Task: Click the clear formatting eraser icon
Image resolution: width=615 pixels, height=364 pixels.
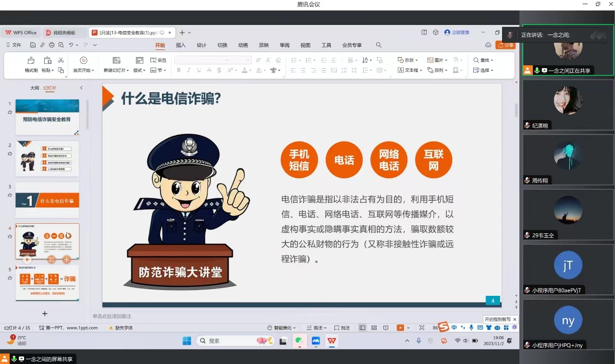Action: pos(278,60)
